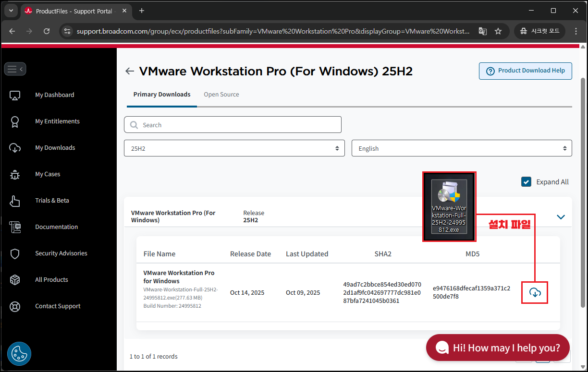Click the browser back button
Screen dimensions: 588x372
(x=12, y=31)
